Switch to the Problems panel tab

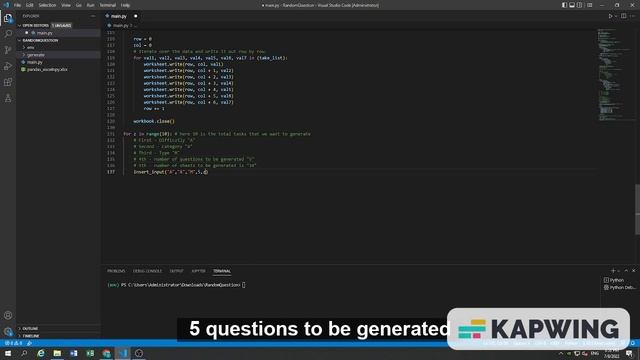click(x=116, y=271)
